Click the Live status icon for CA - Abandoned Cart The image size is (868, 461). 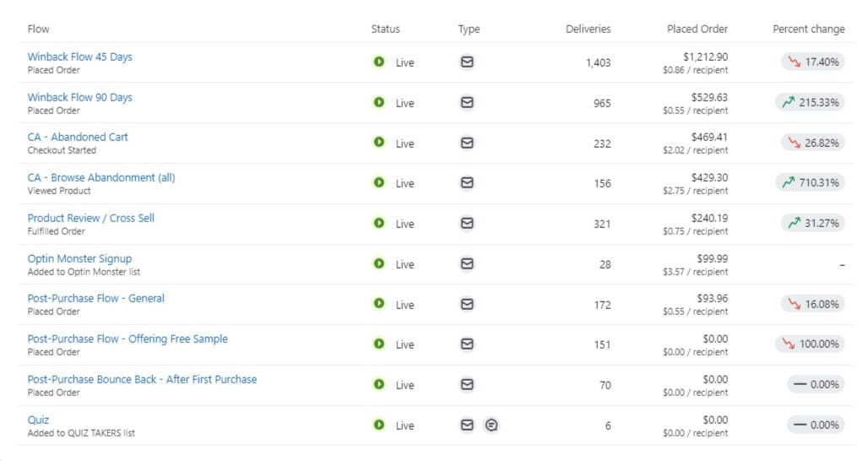pos(379,143)
